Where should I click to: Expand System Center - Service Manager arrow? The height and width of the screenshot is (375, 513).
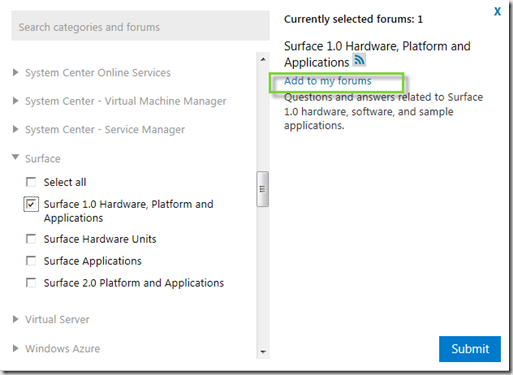(15, 129)
